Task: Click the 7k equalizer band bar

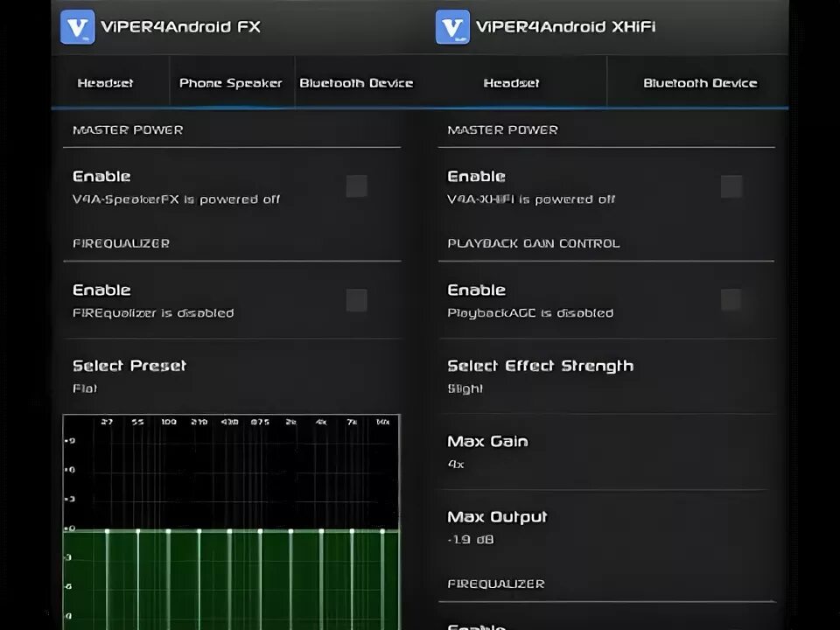Action: [x=352, y=578]
